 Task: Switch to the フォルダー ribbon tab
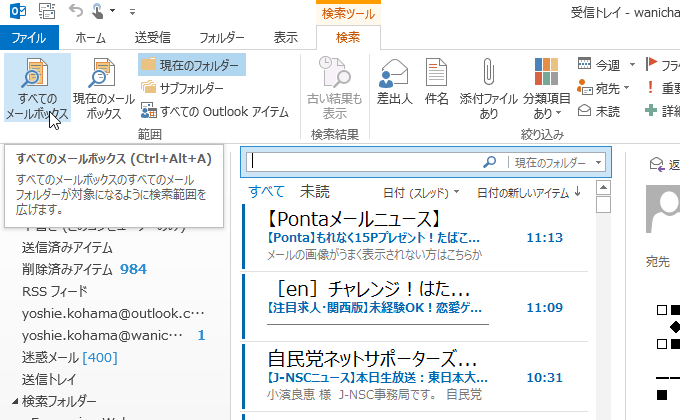[x=222, y=38]
